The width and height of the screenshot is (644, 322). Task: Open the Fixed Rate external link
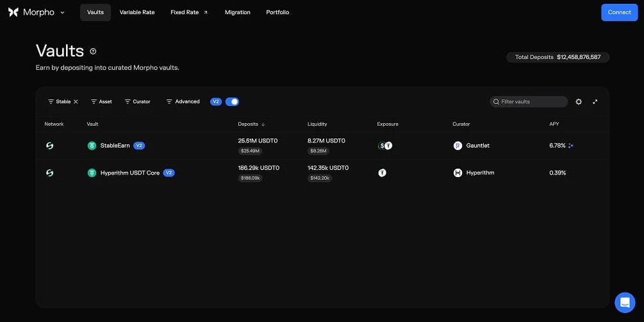click(x=189, y=12)
